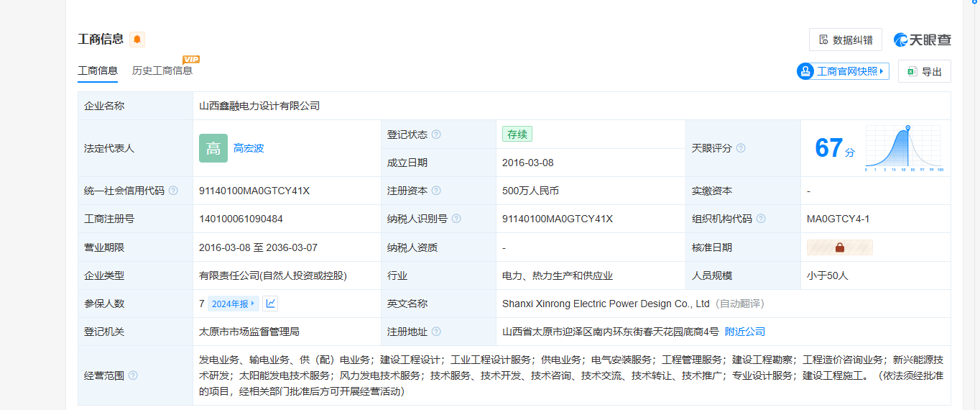Screen dimensions: 980x410
Task: Click the orange bell alert icon beside 工商信息
Action: [x=137, y=40]
